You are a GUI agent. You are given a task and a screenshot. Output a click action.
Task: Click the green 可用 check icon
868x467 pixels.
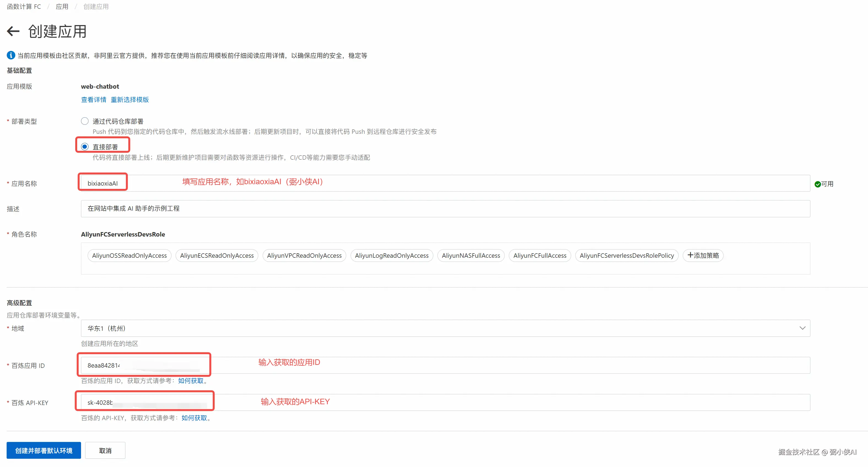(x=818, y=184)
